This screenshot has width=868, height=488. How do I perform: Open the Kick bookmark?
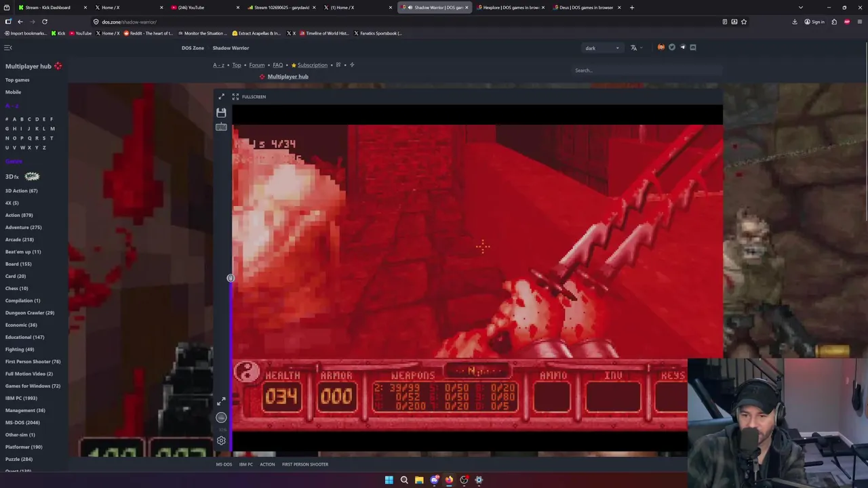[x=58, y=33]
